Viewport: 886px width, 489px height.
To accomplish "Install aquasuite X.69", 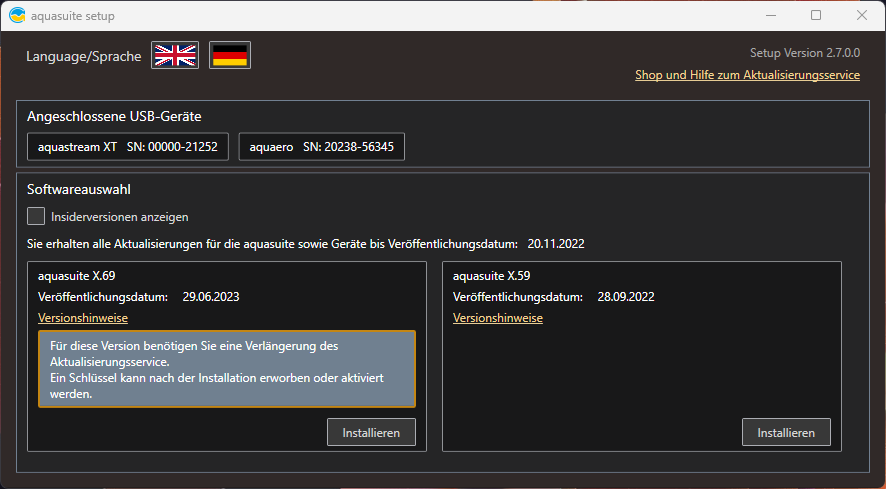I will click(x=371, y=432).
